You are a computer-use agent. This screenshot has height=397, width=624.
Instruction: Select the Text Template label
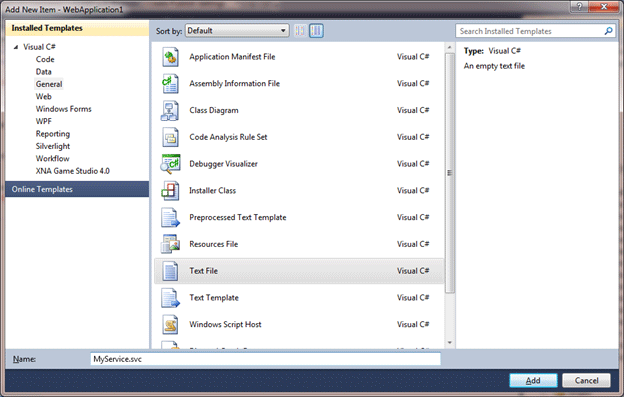click(214, 298)
